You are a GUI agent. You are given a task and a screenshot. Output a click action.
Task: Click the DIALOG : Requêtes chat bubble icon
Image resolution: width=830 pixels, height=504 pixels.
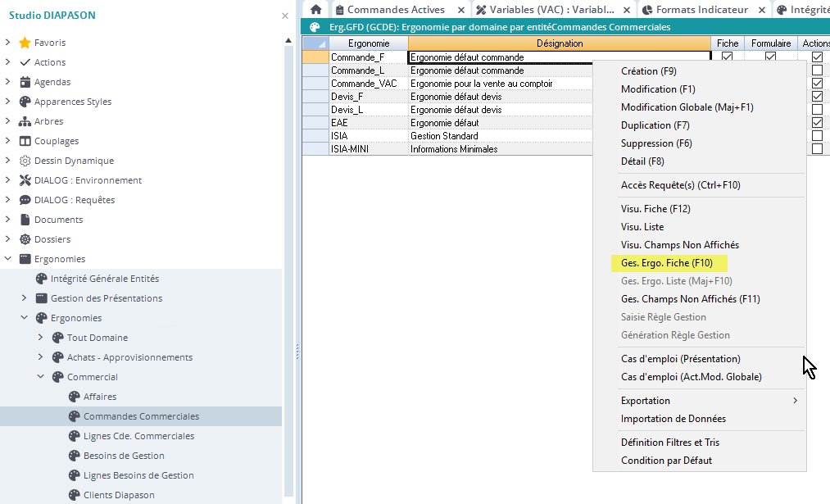coord(25,200)
